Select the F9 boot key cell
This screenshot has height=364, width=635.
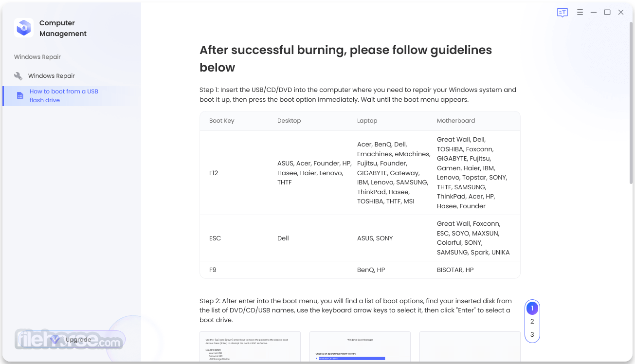click(x=213, y=270)
